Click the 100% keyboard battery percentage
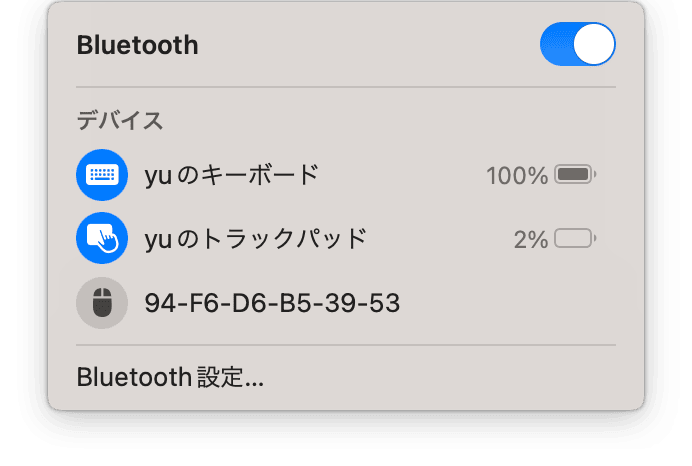 click(517, 176)
